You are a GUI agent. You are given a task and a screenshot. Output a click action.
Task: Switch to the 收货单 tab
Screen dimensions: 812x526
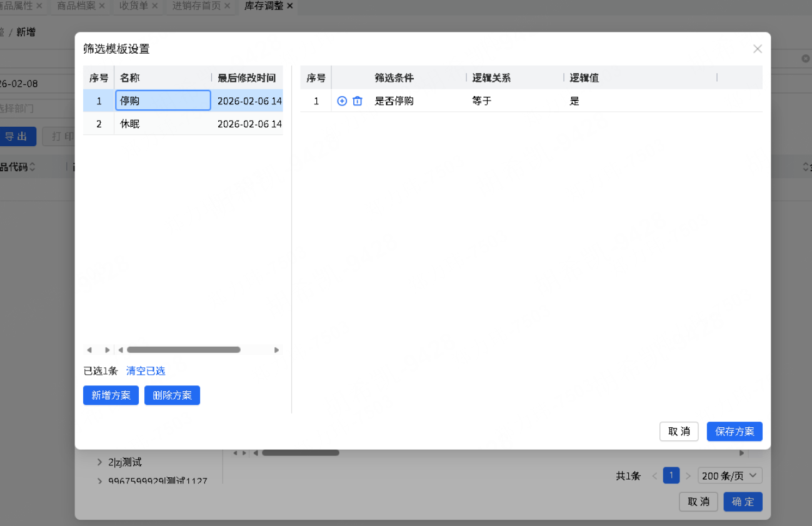134,6
